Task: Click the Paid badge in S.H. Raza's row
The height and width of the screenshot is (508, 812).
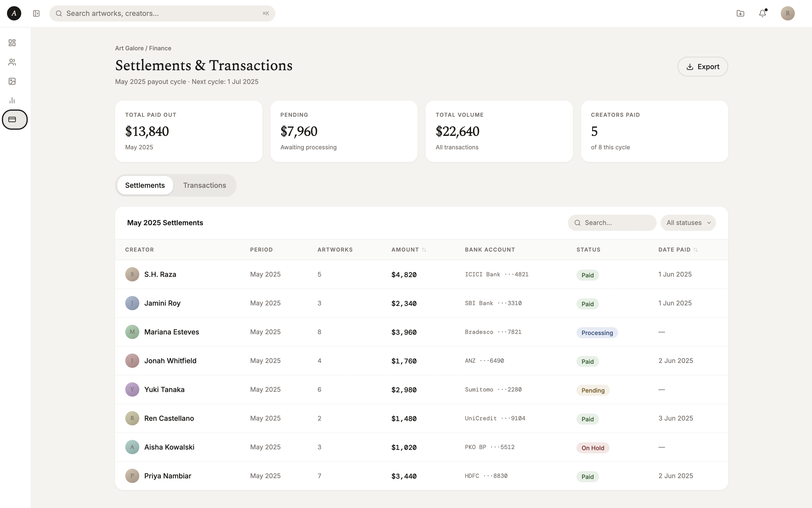Action: (587, 275)
